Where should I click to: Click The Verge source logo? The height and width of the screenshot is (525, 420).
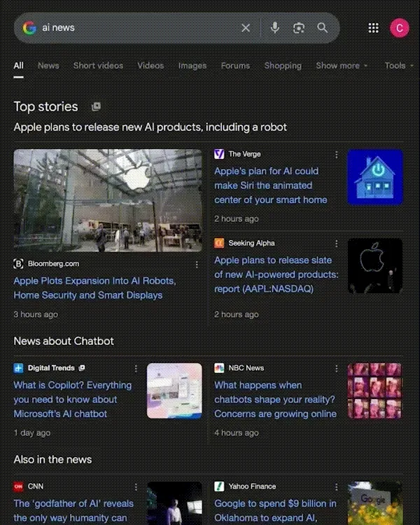click(x=219, y=154)
